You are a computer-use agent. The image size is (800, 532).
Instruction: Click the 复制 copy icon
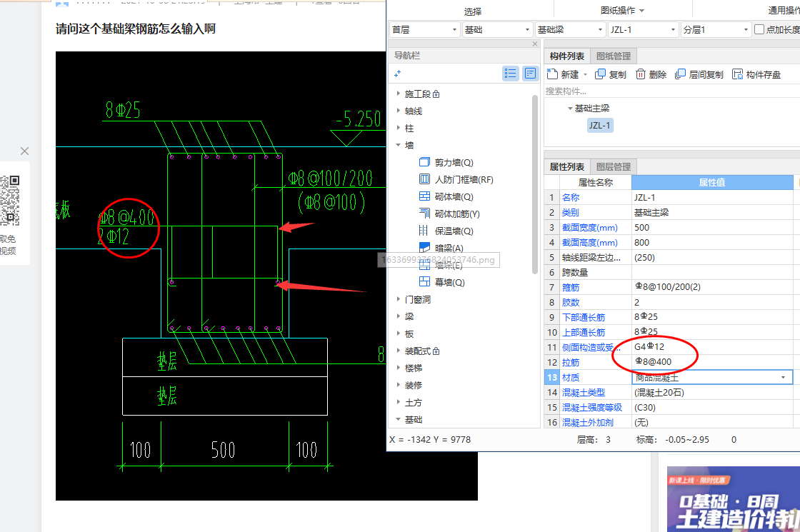click(x=600, y=74)
